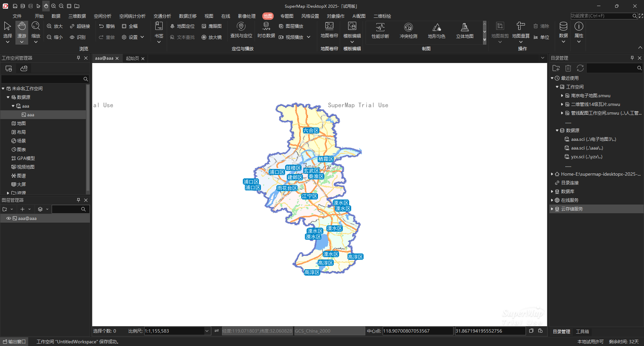Click the 地图定位 map locate icon
This screenshot has width=644, height=346.
point(182,26)
